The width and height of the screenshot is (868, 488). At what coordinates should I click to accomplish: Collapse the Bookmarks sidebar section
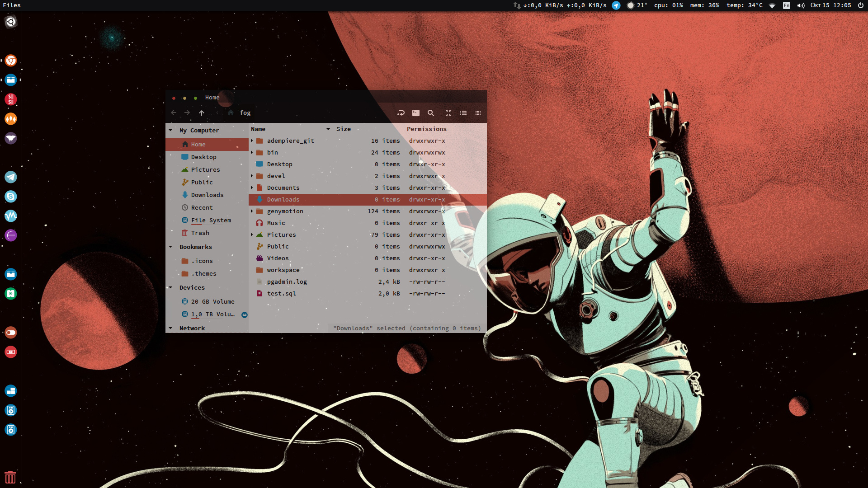pos(170,247)
